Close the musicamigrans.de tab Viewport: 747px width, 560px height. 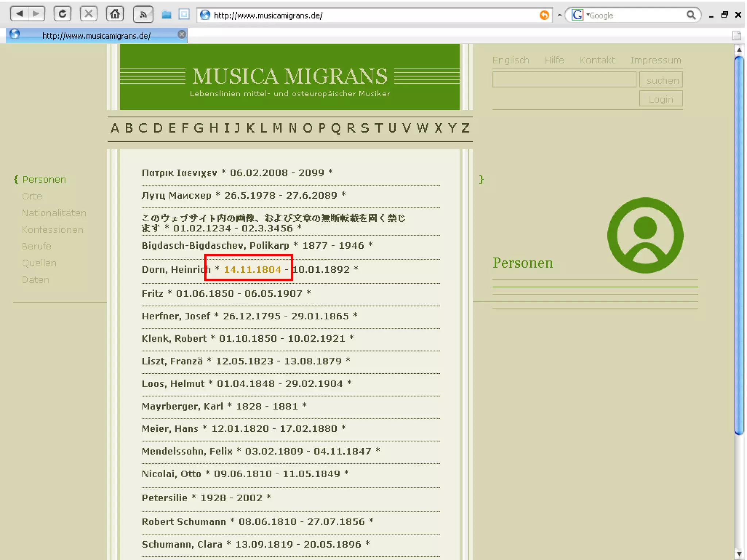[x=182, y=35]
